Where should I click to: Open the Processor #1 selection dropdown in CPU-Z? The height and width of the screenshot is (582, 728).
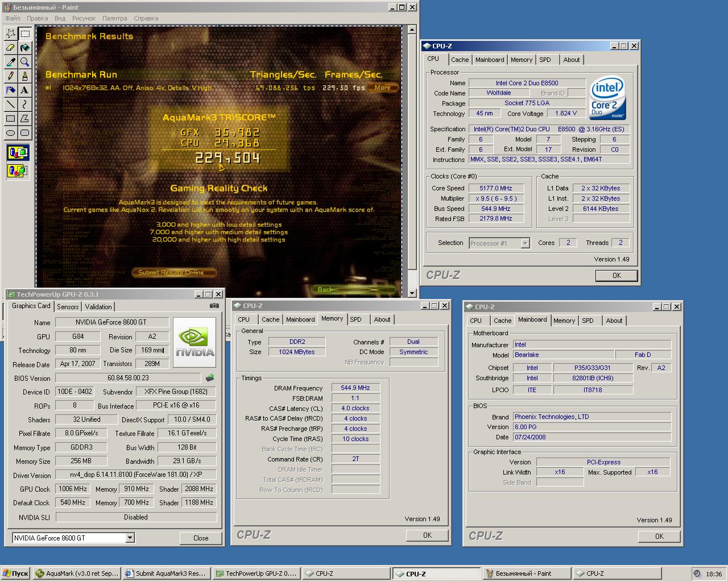[525, 243]
